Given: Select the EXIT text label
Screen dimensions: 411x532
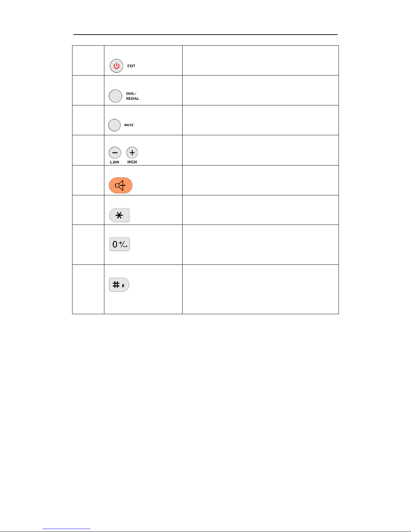Looking at the screenshot, I should pos(131,66).
